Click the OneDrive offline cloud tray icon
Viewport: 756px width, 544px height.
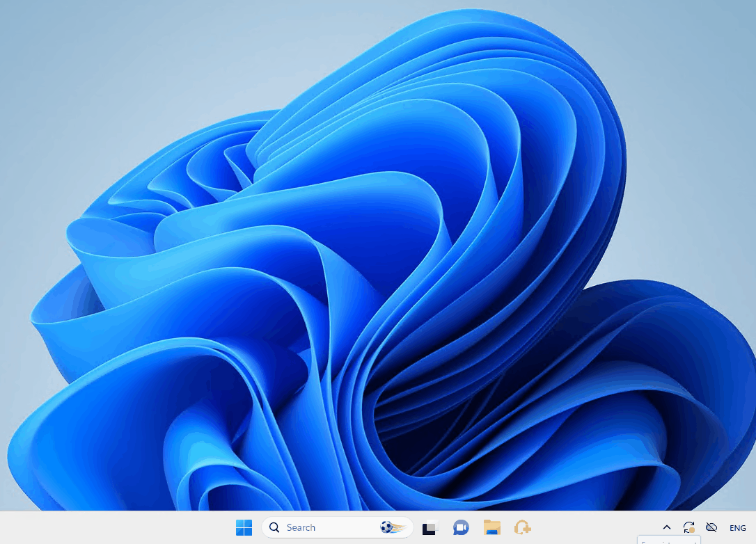click(711, 527)
